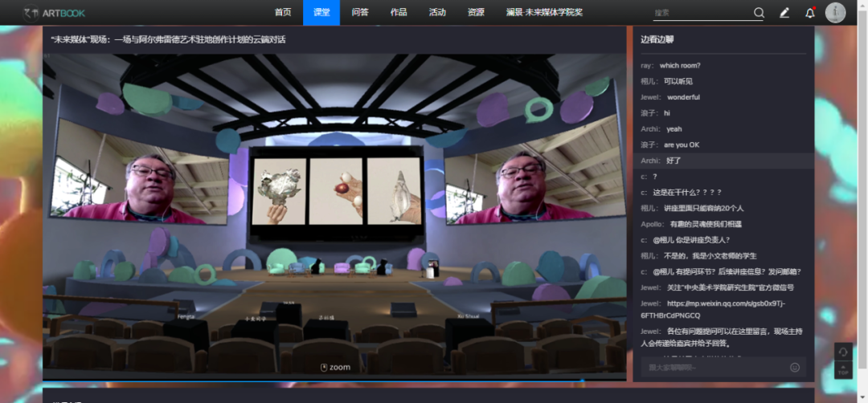Click message about 中央美术学院研究生院 官方微信号
868x403 pixels.
pos(730,287)
